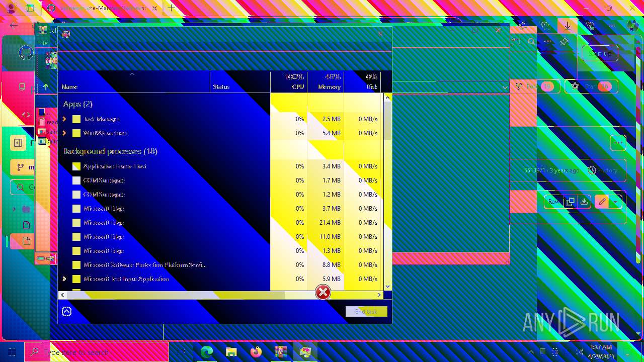Screen dimensions: 644x362
Task: Open the File menu in WinRAR
Action: (x=43, y=43)
